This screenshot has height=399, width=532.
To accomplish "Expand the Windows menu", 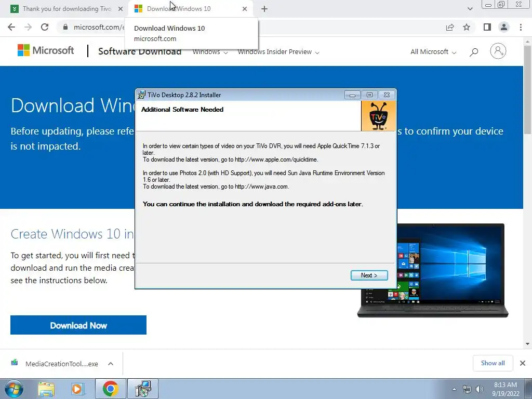I will pos(210,52).
